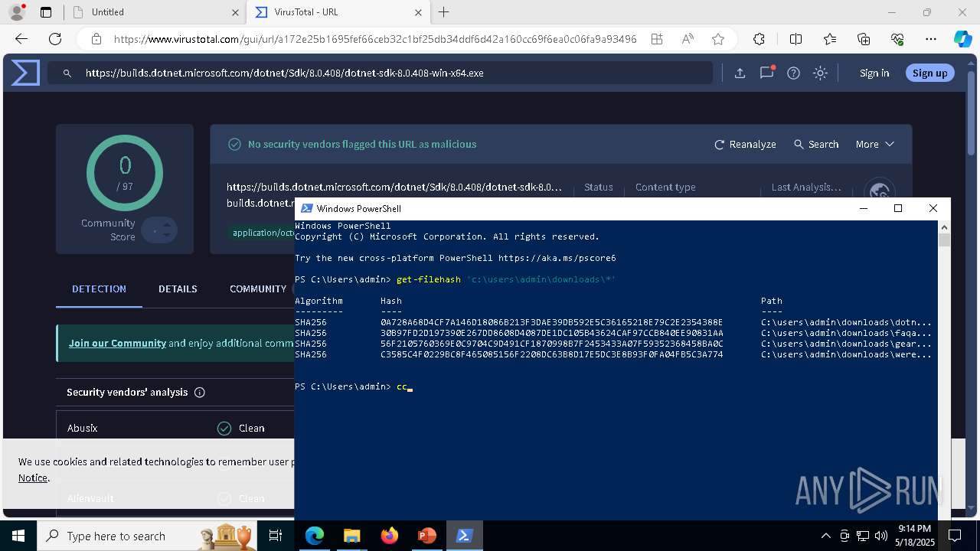980x551 pixels.
Task: Refresh the VirusTotal page
Action: tap(55, 39)
